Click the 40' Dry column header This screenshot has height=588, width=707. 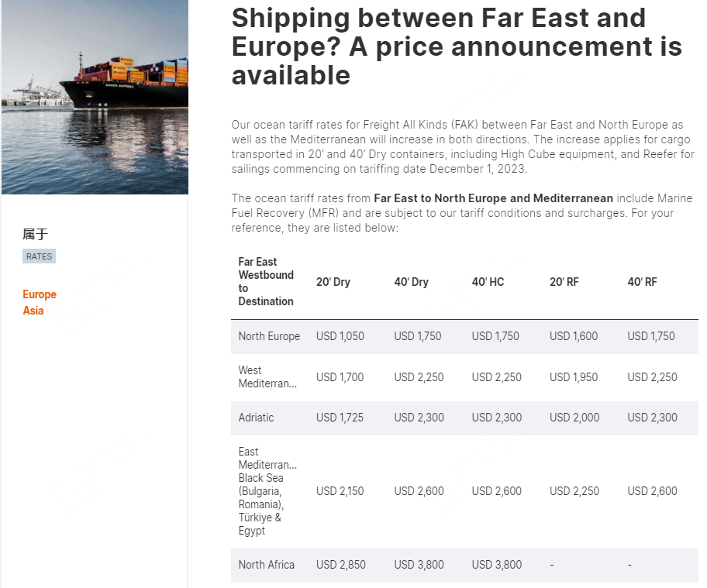point(411,282)
